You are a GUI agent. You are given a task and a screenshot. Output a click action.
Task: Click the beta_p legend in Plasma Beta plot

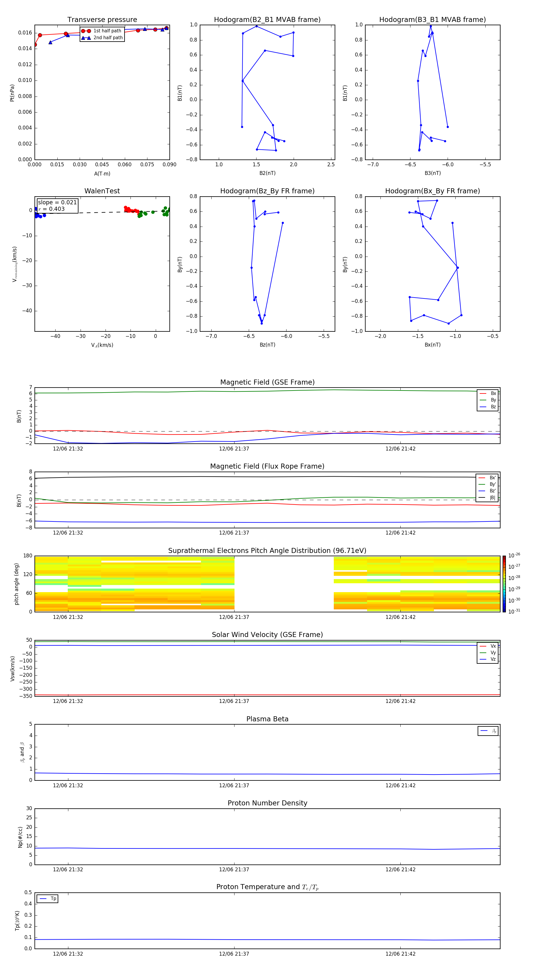(488, 731)
